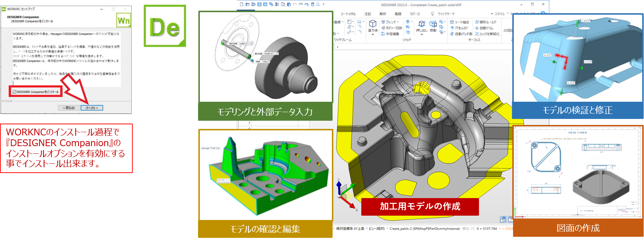Select the 移動 move tool
Screen dimensions: 644x240
(433, 26)
